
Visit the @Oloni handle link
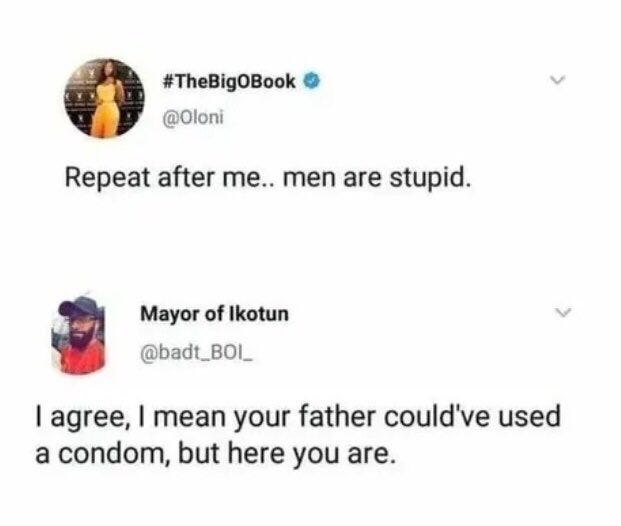tap(193, 117)
